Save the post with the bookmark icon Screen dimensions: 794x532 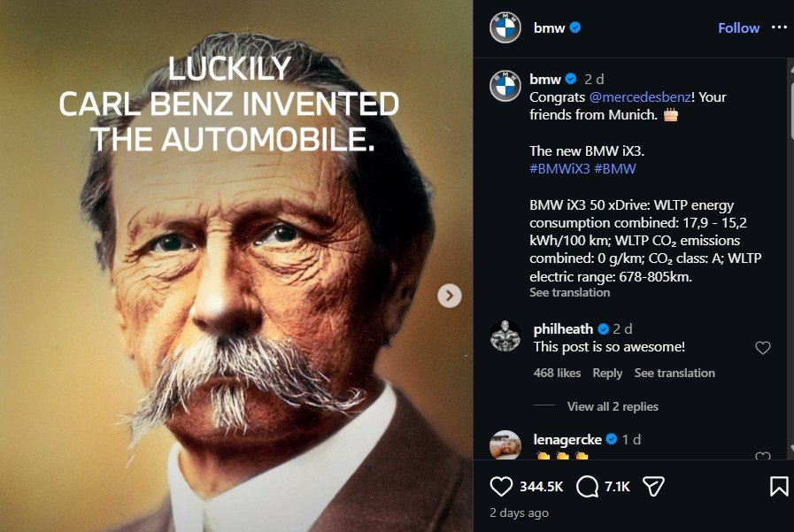click(x=778, y=486)
